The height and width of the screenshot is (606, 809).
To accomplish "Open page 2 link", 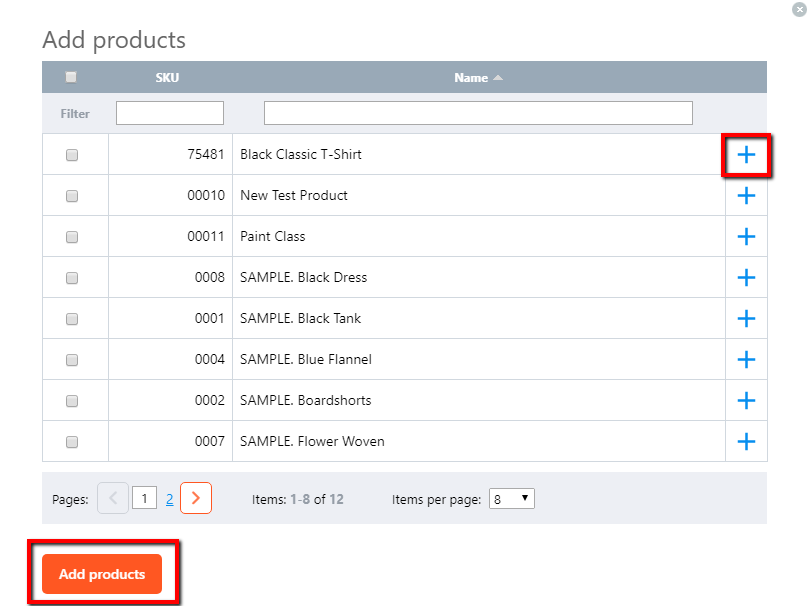I will point(169,499).
